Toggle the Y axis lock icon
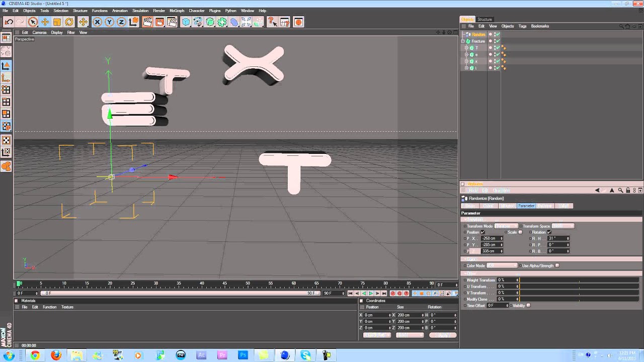The width and height of the screenshot is (644, 362). [109, 22]
